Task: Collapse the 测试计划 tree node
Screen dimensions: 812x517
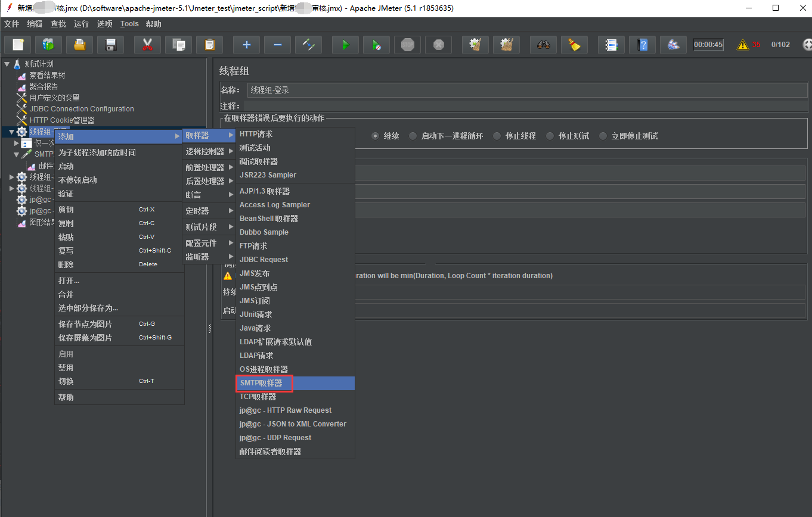Action: click(6, 64)
